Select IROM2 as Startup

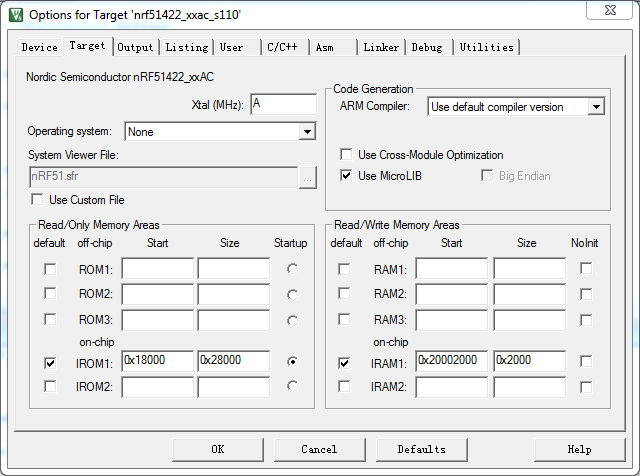click(x=292, y=386)
